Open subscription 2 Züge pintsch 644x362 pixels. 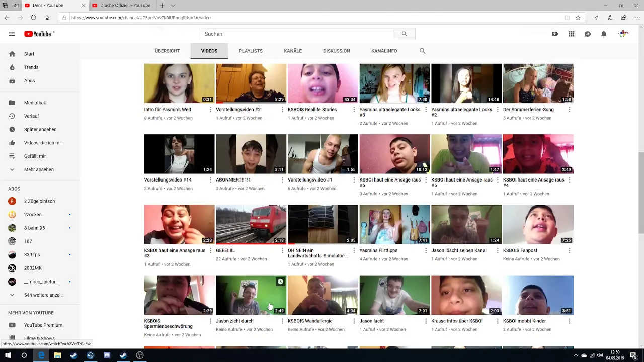pyautogui.click(x=40, y=201)
